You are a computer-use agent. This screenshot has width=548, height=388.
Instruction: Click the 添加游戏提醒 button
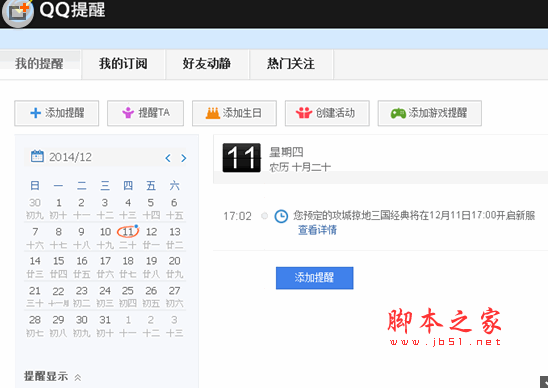(430, 113)
